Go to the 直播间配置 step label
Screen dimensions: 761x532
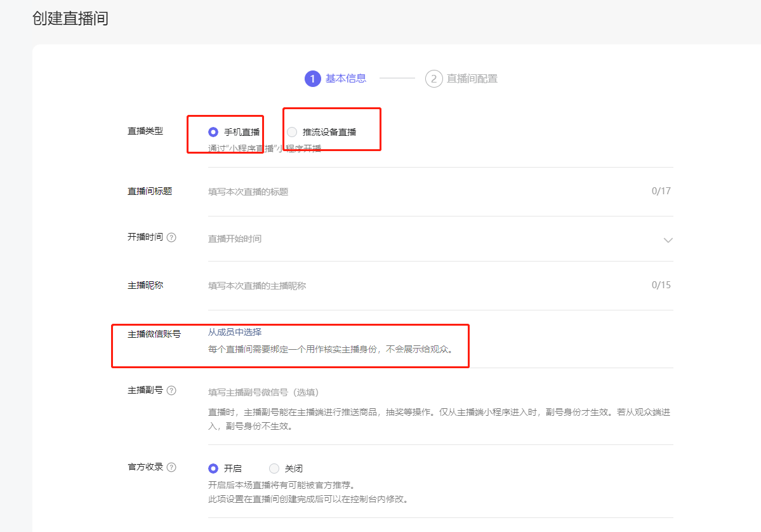point(472,79)
